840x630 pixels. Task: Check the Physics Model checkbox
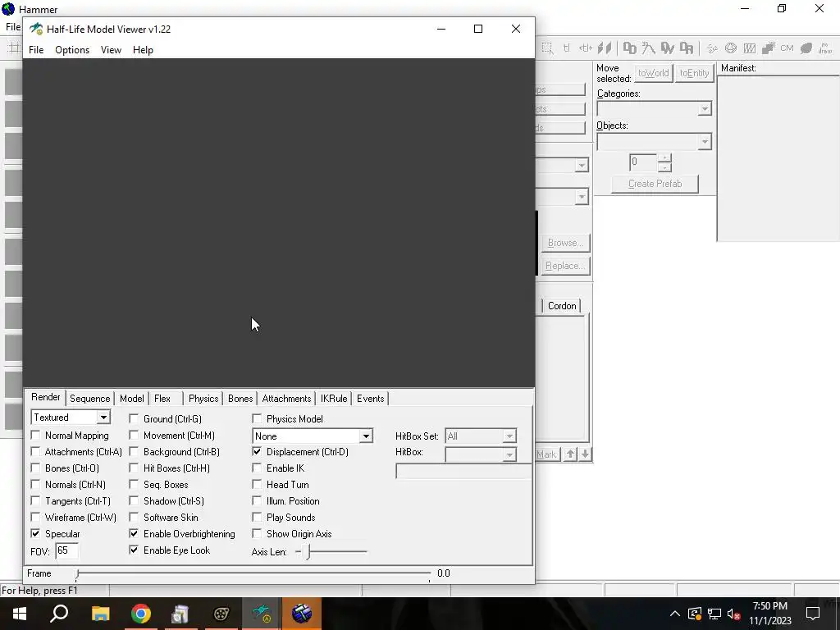(x=257, y=419)
